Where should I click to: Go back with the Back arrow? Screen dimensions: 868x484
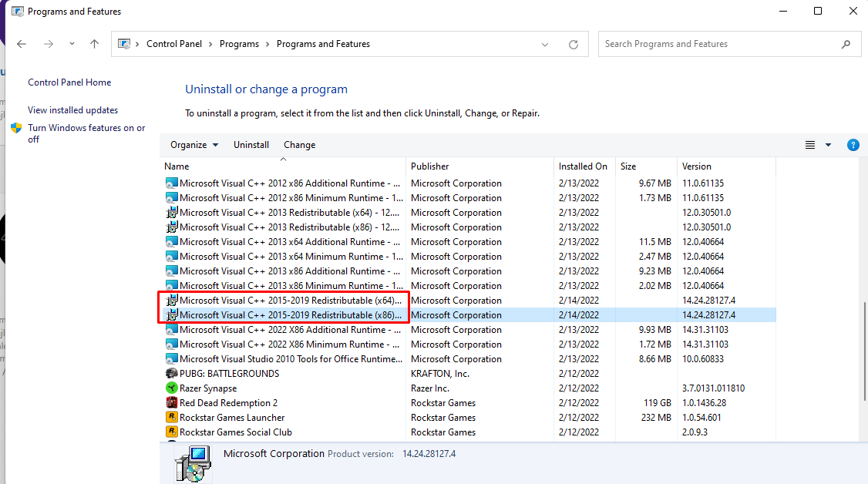click(22, 44)
